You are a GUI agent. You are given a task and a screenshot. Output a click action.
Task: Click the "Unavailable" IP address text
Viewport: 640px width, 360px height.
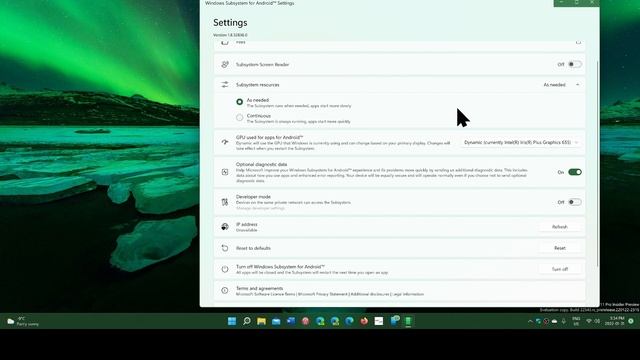[x=247, y=230]
